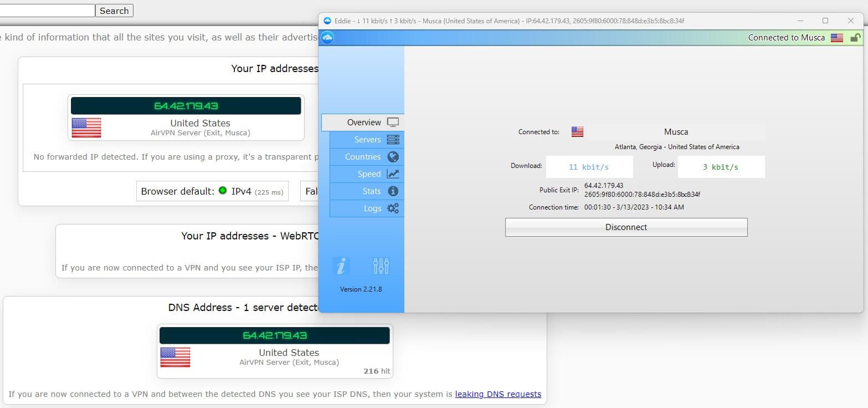
Task: Click the 216 hit counter
Action: 377,371
